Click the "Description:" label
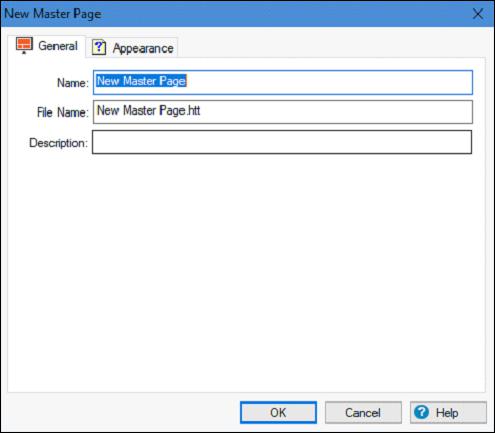The height and width of the screenshot is (433, 495). [x=58, y=143]
